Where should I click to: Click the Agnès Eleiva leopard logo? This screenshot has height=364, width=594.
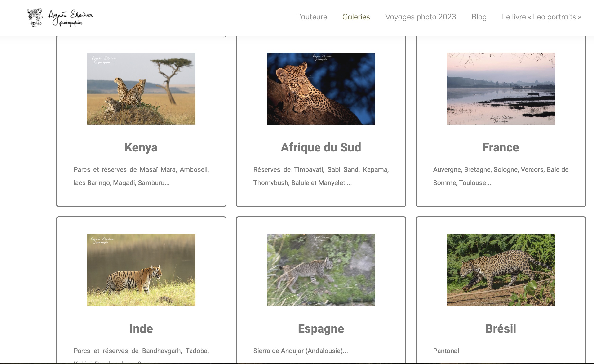(x=60, y=18)
